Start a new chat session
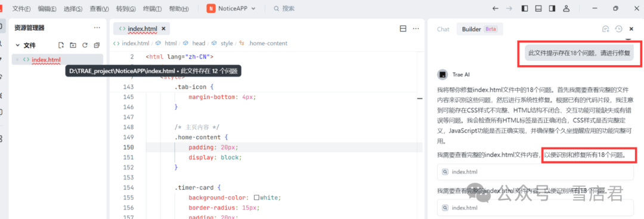 point(605,29)
